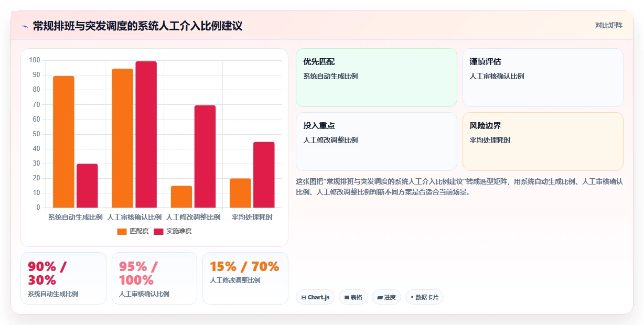644x325 pixels.
Task: Click 人工修改调整比例 text in 投入重点 card
Action: (x=330, y=140)
